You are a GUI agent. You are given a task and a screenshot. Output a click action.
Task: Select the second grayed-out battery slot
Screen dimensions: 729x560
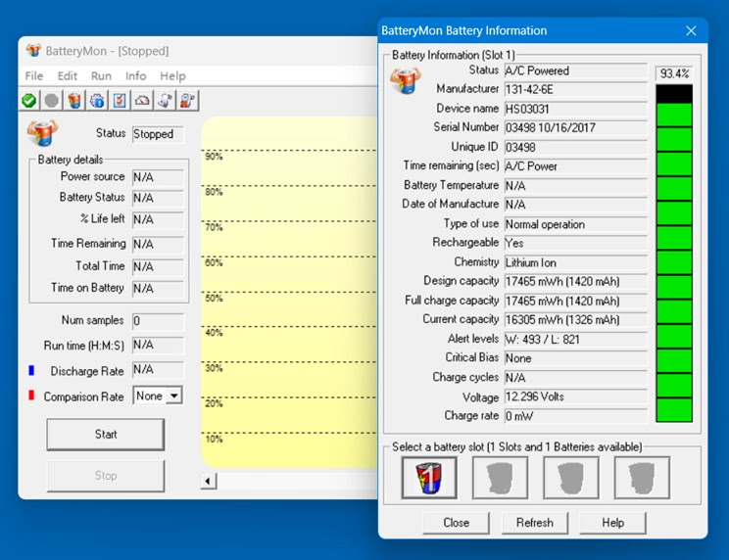[501, 478]
